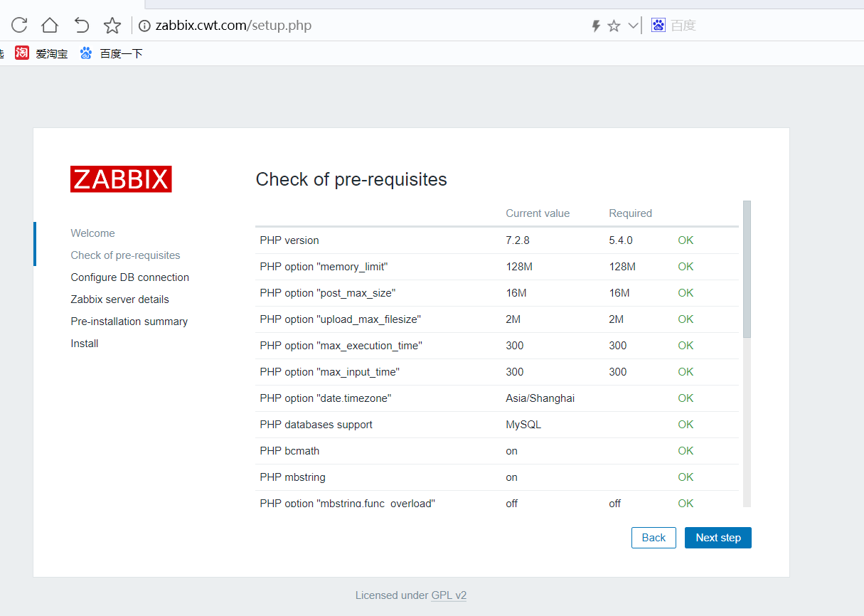Click the PHP version row label

tap(289, 240)
